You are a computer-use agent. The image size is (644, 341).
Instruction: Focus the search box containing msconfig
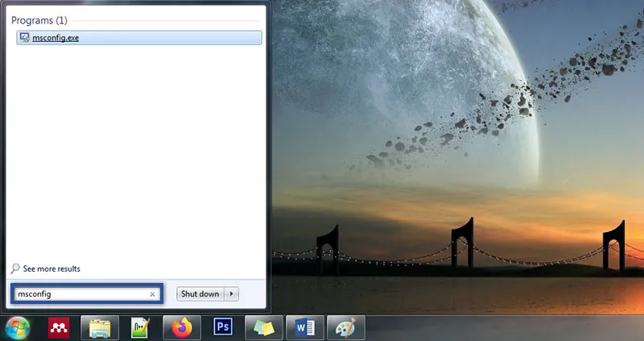tap(80, 294)
